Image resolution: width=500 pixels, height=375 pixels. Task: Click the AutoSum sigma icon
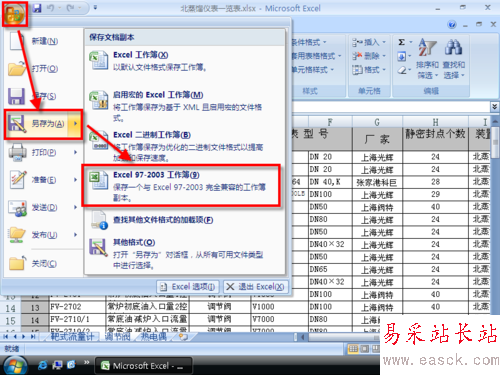tap(402, 42)
